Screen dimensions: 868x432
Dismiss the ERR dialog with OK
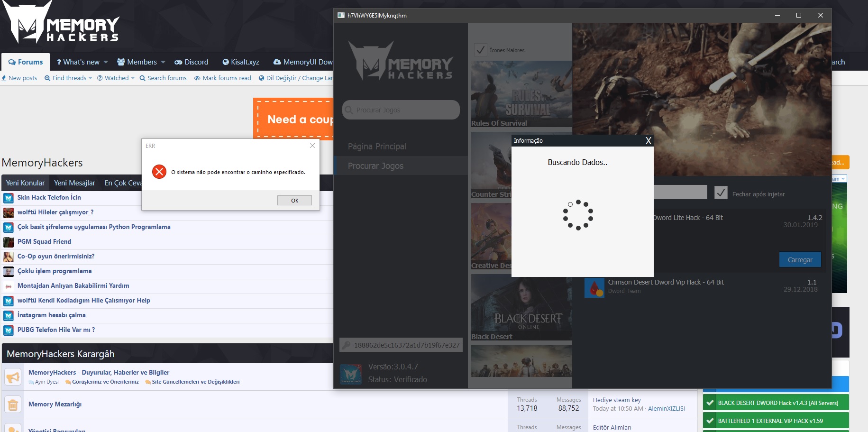tap(294, 201)
